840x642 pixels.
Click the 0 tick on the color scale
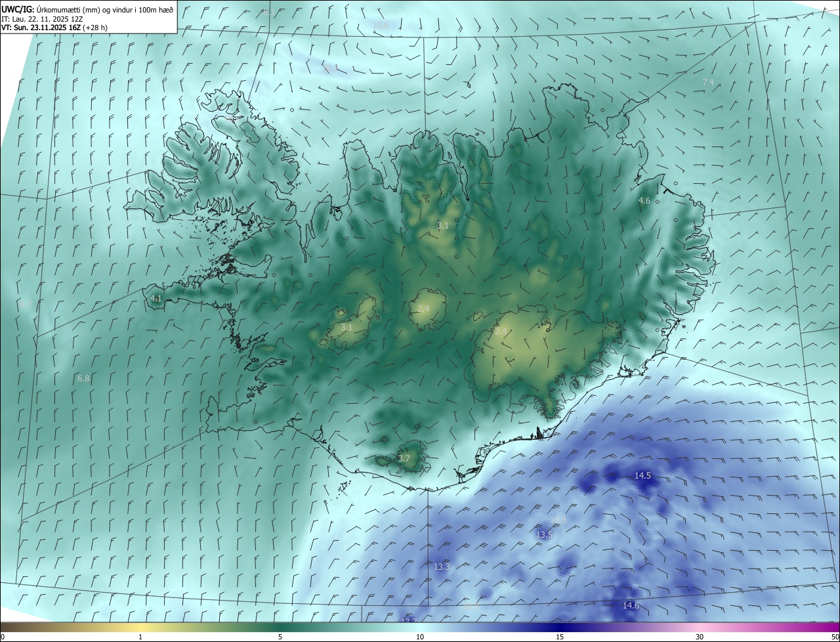(x=3, y=637)
